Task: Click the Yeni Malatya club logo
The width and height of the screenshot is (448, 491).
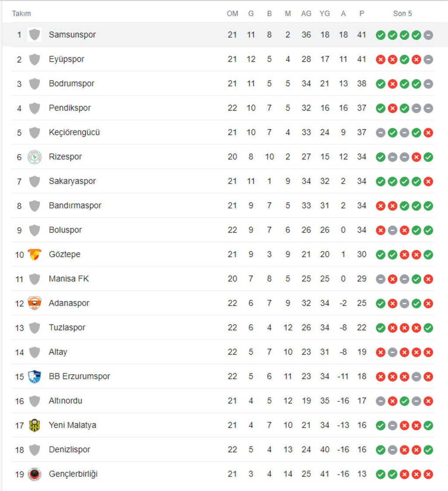Action: tap(35, 425)
